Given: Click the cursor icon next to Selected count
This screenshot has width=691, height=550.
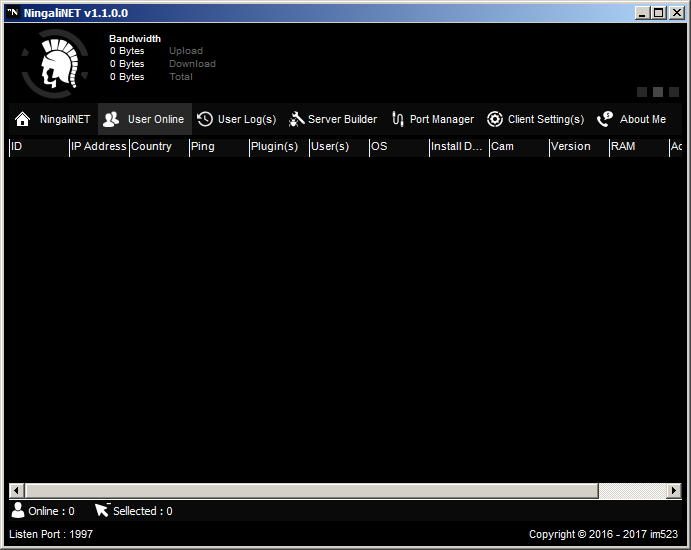Looking at the screenshot, I should point(101,510).
